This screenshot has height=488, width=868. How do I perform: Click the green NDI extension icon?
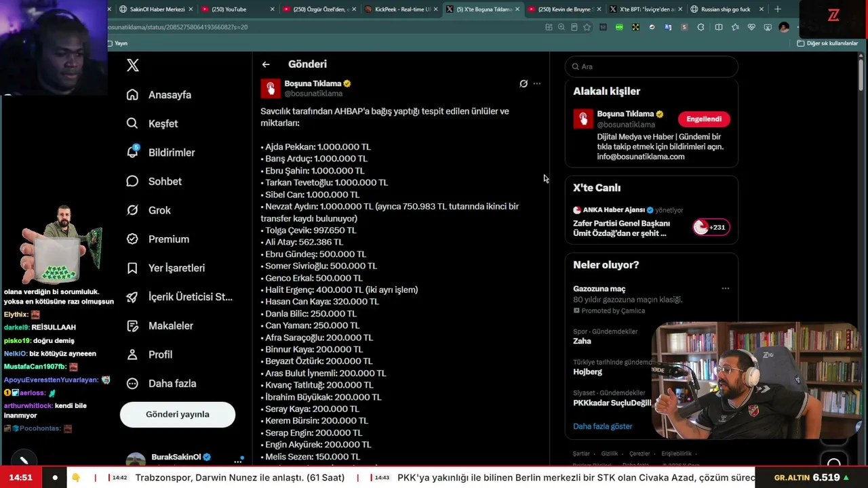619,27
